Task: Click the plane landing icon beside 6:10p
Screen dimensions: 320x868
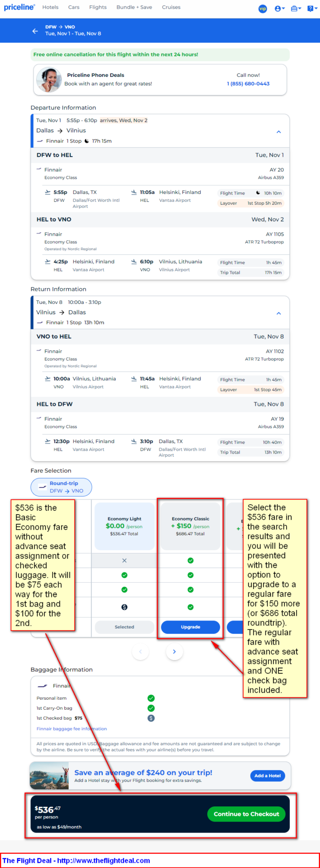Action: coord(134,261)
